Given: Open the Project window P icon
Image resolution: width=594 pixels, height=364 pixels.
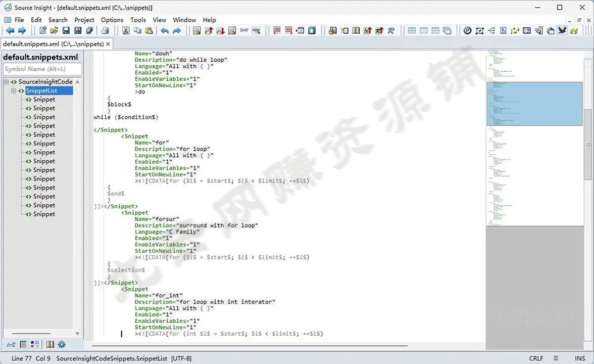Looking at the screenshot, I should click(468, 31).
